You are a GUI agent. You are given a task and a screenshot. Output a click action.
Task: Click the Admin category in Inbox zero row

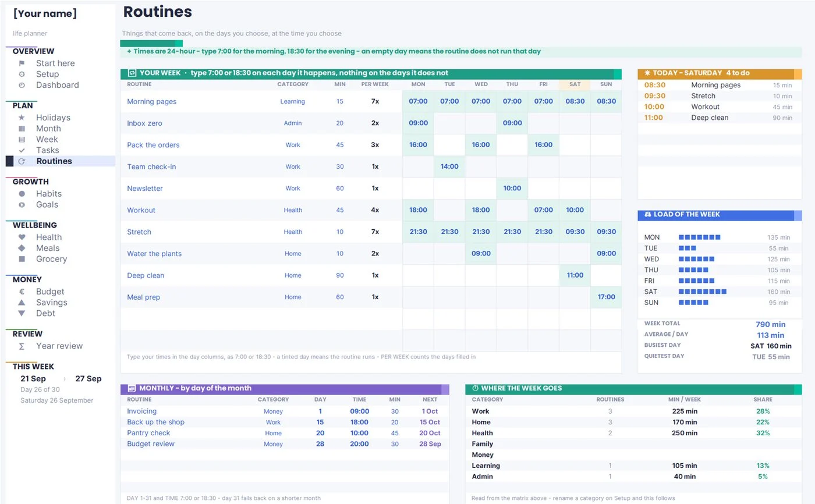click(293, 123)
